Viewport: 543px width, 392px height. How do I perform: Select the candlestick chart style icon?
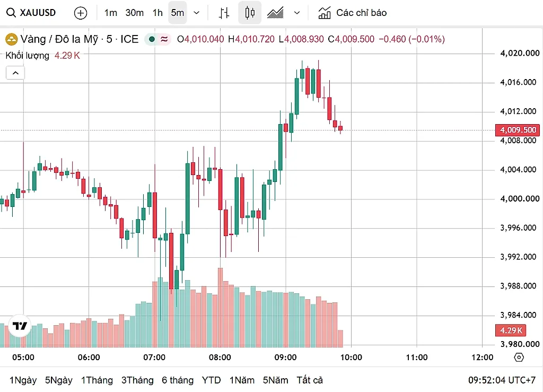click(x=250, y=13)
